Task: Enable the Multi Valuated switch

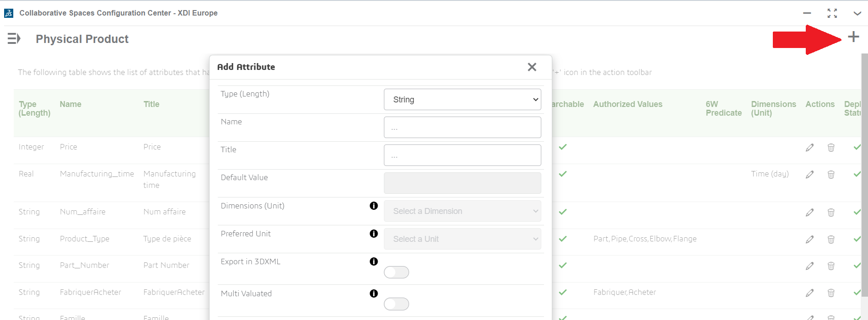Action: click(396, 304)
